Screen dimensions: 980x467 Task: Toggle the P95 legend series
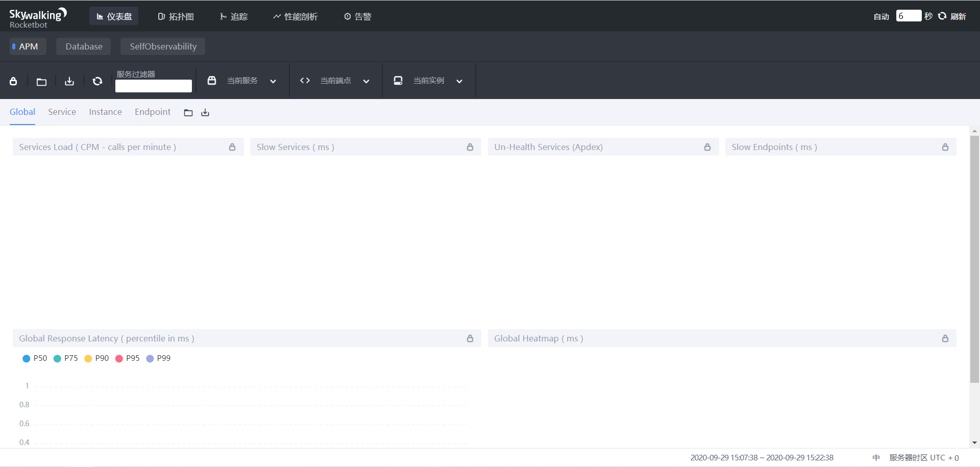(128, 358)
